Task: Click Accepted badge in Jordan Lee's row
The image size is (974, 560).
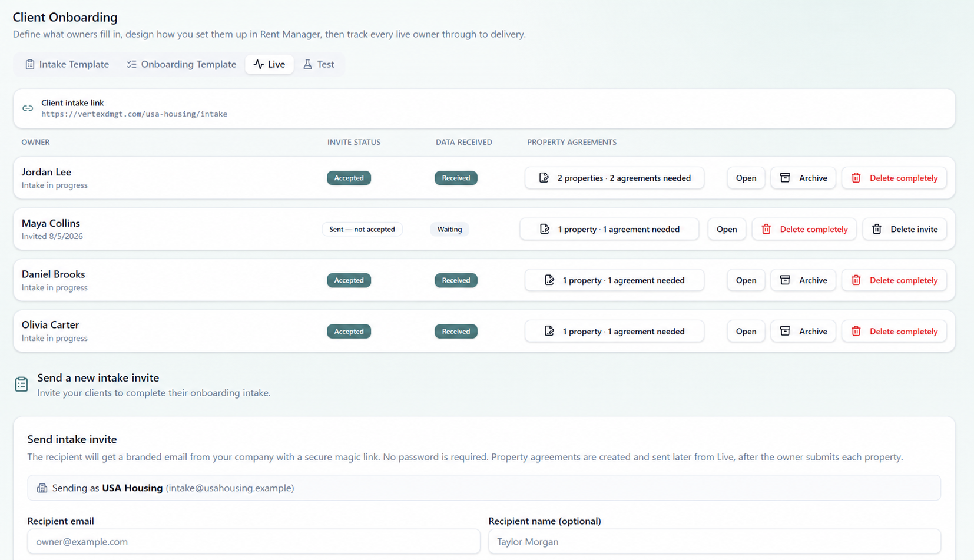Action: (349, 178)
